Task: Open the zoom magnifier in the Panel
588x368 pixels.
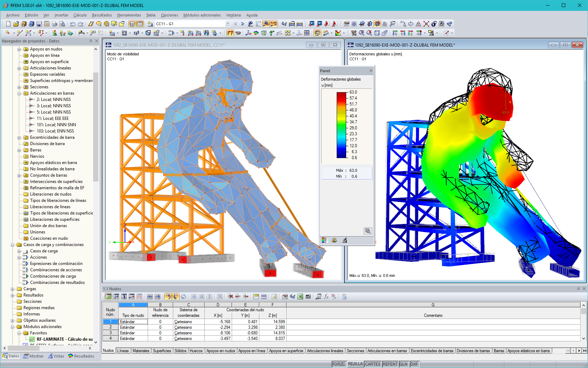Action: click(368, 231)
